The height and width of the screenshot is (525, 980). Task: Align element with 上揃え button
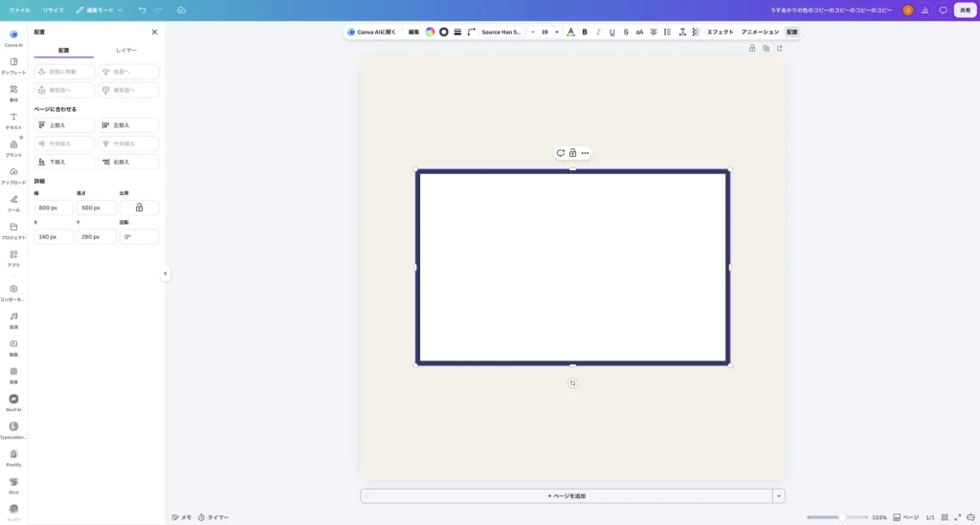pyautogui.click(x=64, y=125)
